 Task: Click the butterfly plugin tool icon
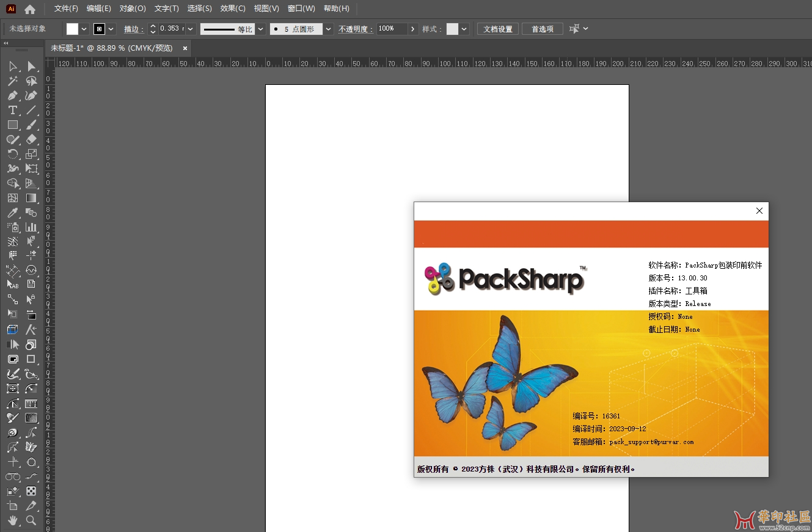tap(31, 447)
